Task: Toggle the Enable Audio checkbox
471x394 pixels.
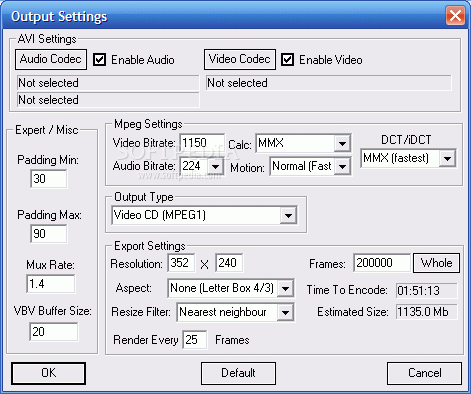Action: click(99, 60)
